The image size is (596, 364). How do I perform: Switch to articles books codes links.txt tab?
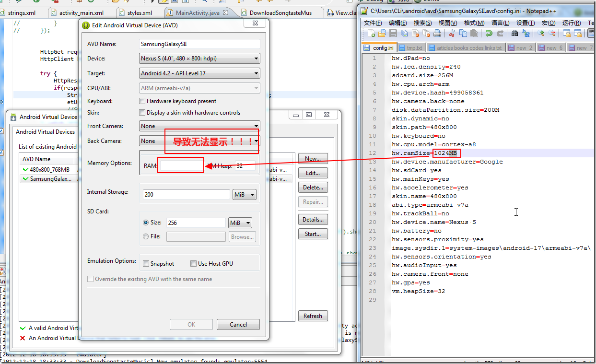point(465,48)
